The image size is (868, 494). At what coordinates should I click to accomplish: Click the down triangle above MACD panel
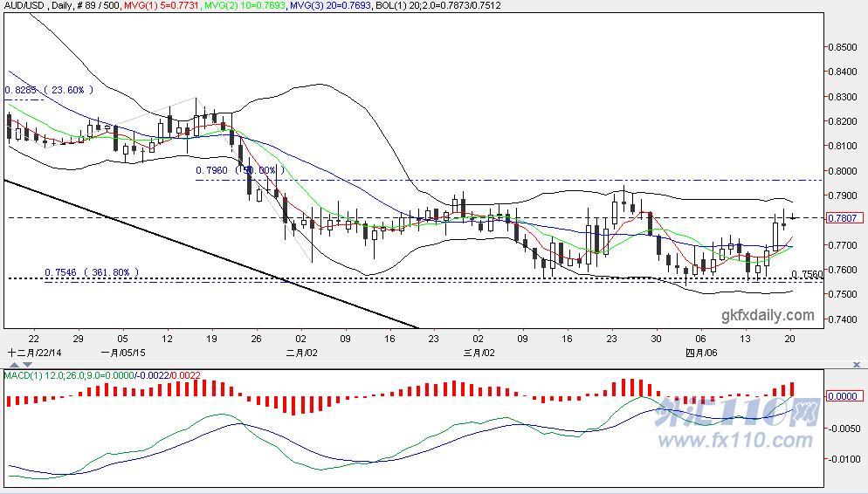coord(27,365)
